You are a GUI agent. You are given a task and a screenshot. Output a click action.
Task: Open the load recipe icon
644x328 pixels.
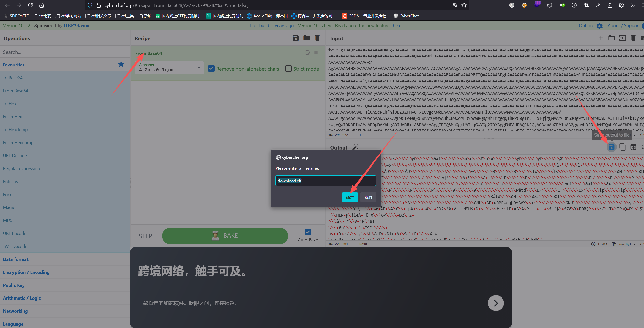(x=307, y=38)
